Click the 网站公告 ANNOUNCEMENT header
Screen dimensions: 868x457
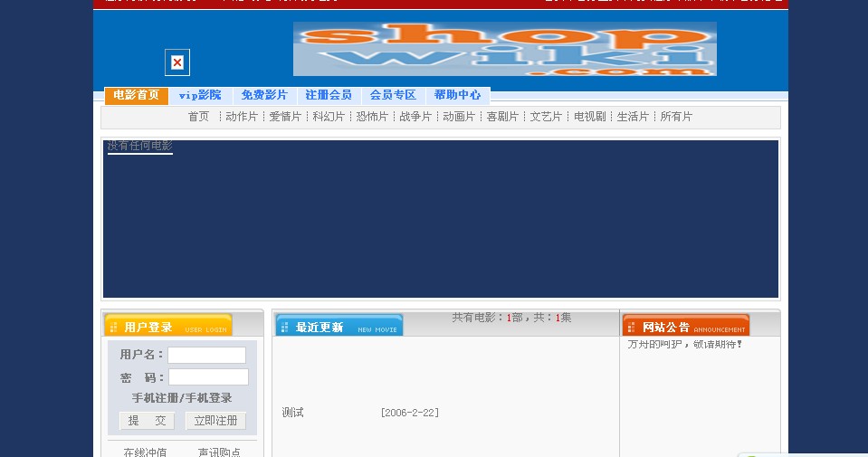tap(686, 325)
